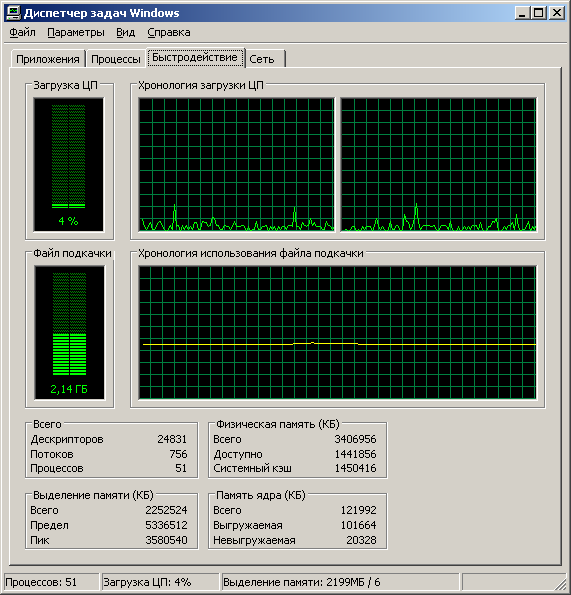This screenshot has width=571, height=595.
Task: Open the Вид menu
Action: pos(126,33)
